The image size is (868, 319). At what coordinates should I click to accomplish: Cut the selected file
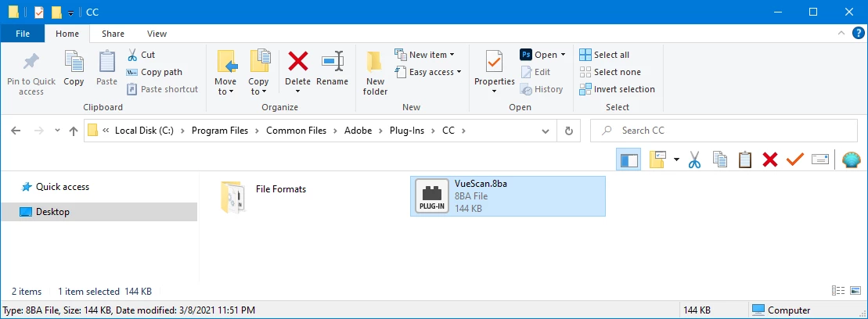(141, 55)
